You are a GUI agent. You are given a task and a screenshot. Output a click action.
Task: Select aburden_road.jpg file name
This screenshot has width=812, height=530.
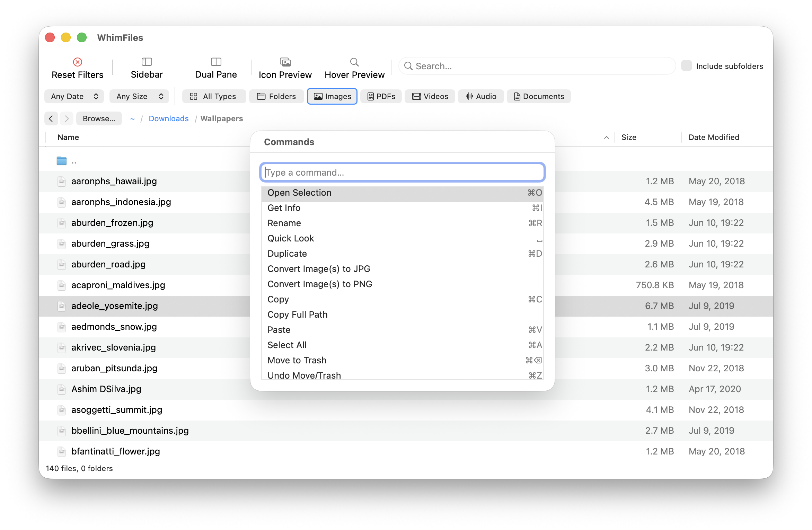click(108, 264)
